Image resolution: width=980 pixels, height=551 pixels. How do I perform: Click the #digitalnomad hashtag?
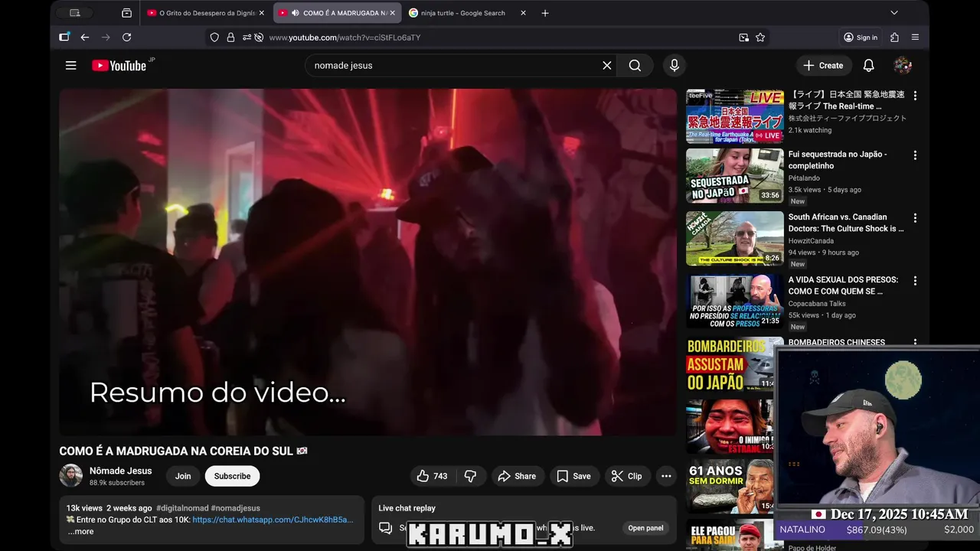181,508
